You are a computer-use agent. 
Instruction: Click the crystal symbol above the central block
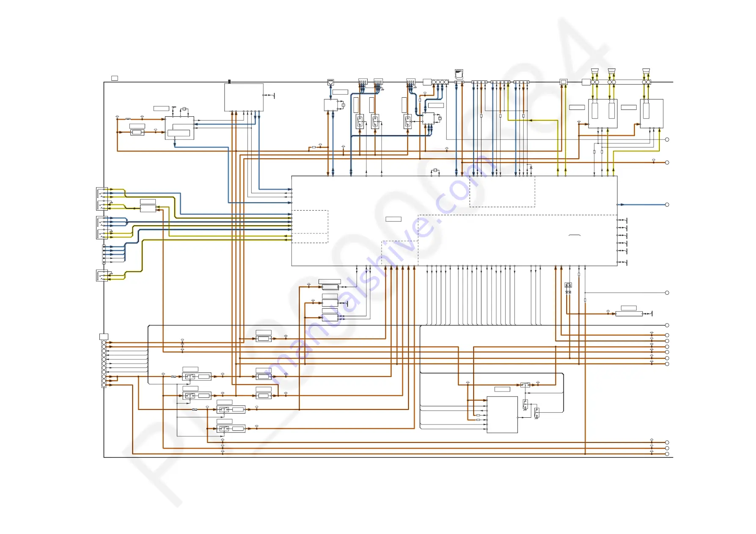point(435,170)
